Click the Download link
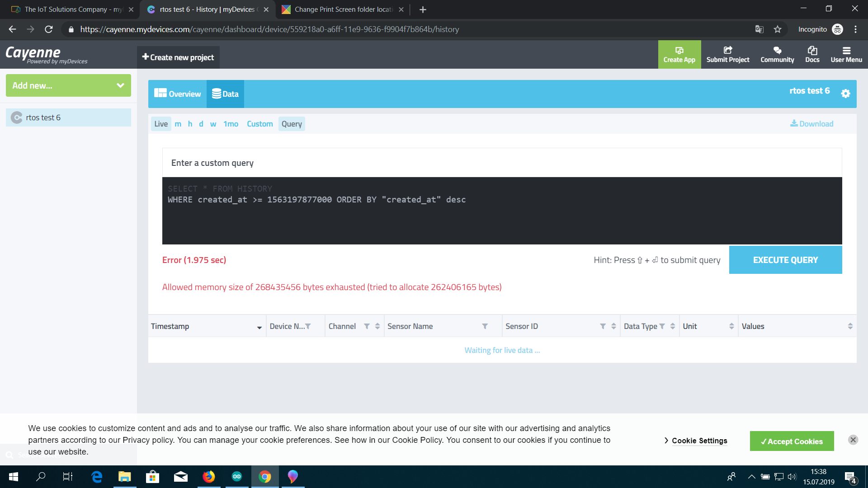The height and width of the screenshot is (488, 868). (811, 124)
